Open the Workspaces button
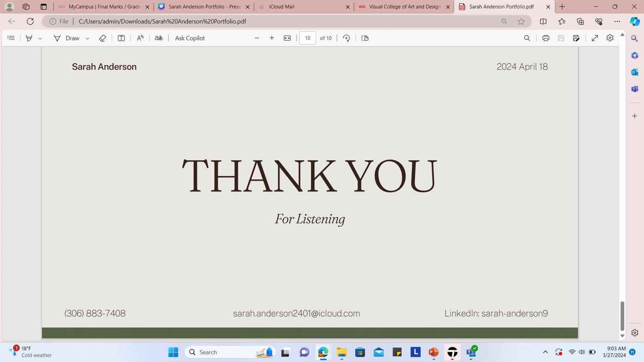The height and width of the screenshot is (362, 644). click(x=26, y=7)
